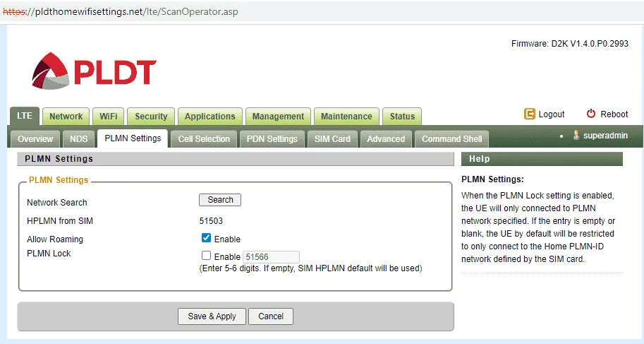Open the Maintenance tab
644x344 pixels.
346,117
